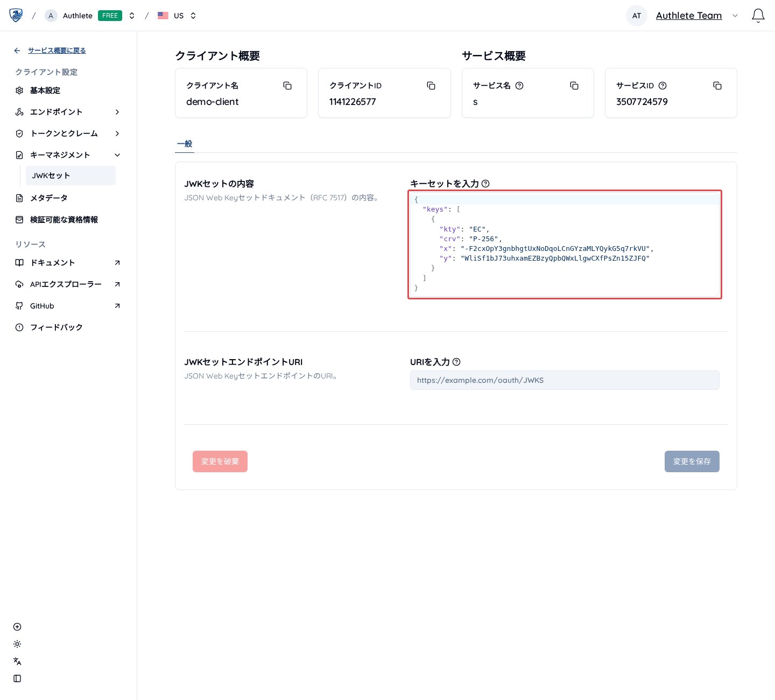The width and height of the screenshot is (775, 700).
Task: Click the "crv": "P-256" line in editor
Action: pyautogui.click(x=470, y=239)
